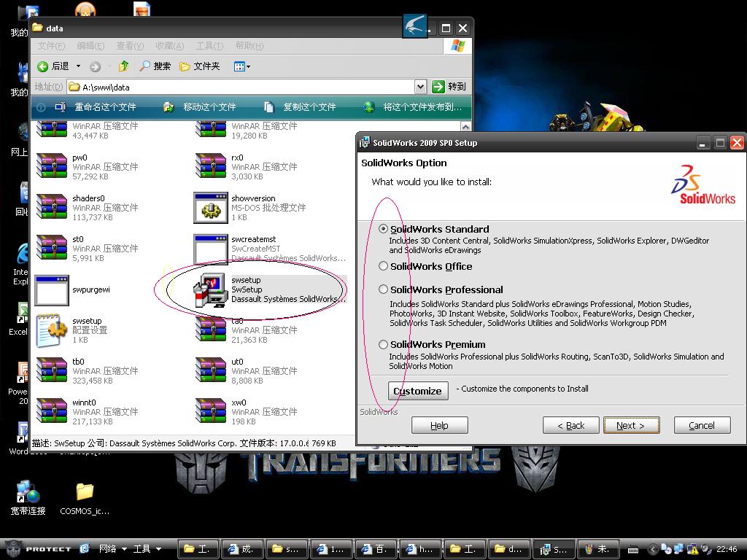747x560 pixels.
Task: Click the SolidWorks Setup title bar icon
Action: pos(365,142)
